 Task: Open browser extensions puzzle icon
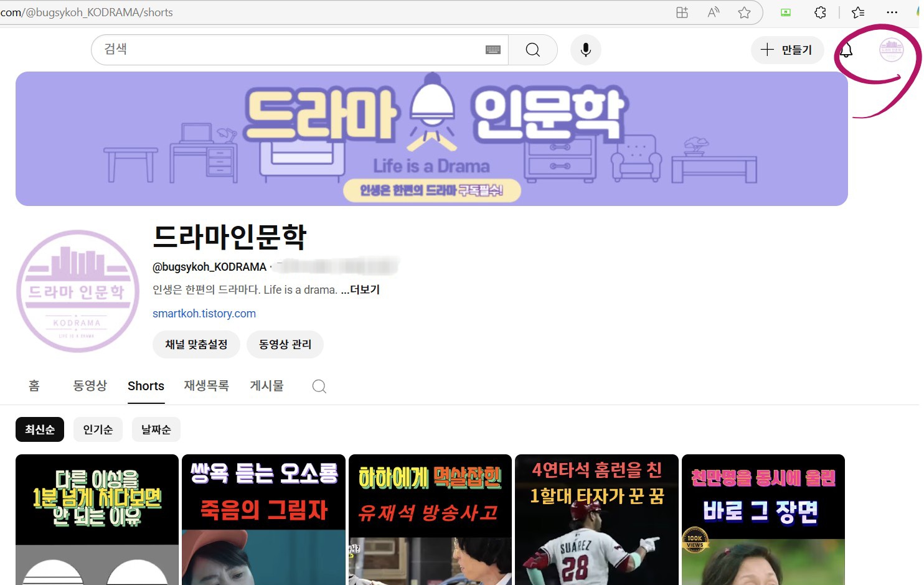pyautogui.click(x=820, y=12)
